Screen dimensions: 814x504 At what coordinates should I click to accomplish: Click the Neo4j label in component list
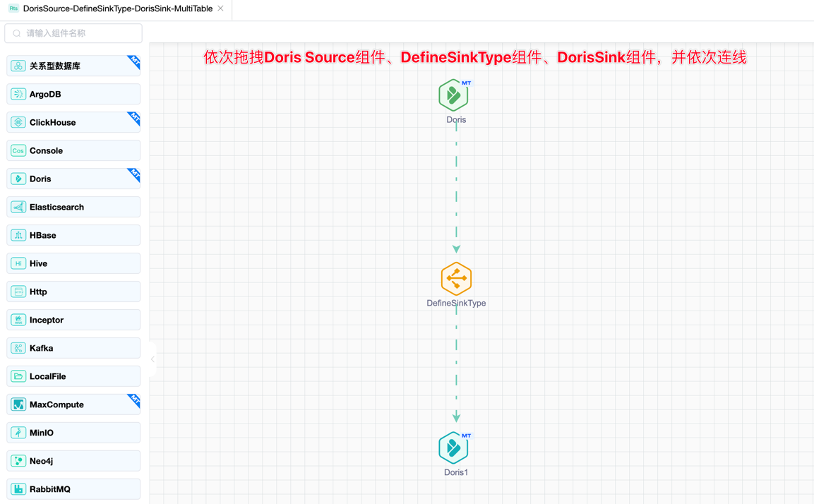[x=41, y=461]
